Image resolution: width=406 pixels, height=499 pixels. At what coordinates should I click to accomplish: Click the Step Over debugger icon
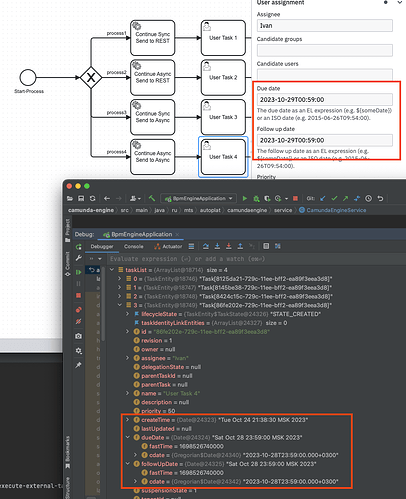[x=206, y=246]
